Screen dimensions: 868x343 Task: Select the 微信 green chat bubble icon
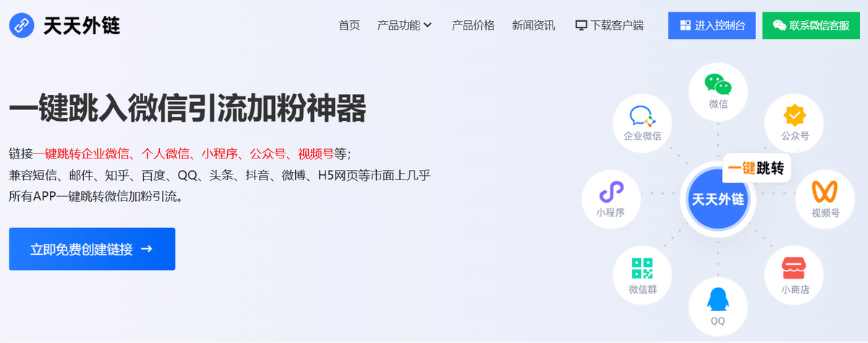[x=718, y=84]
